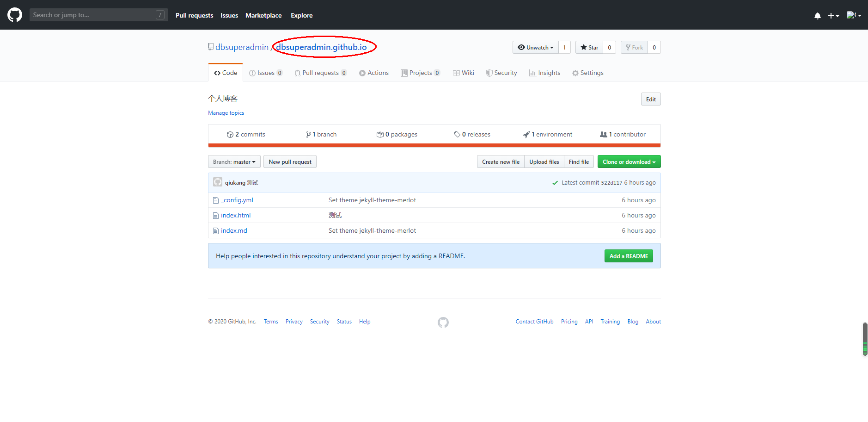
Task: Open commit message of index.md row
Action: click(x=372, y=230)
